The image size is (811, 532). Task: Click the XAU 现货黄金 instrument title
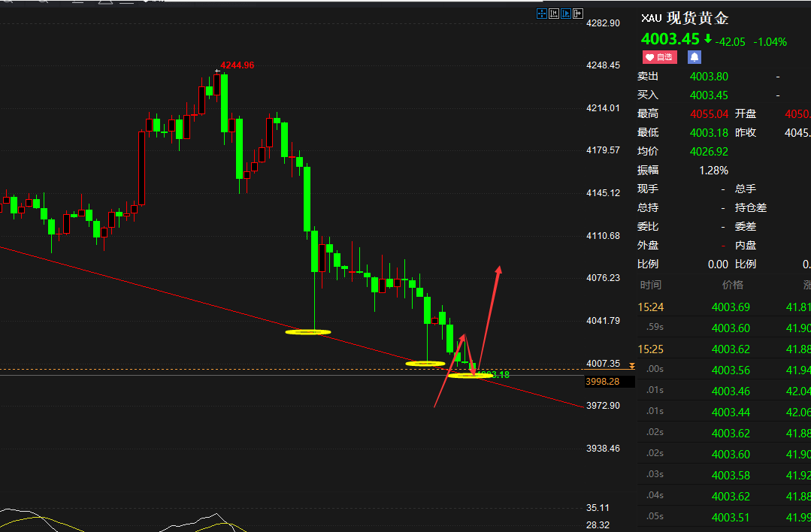tap(685, 18)
